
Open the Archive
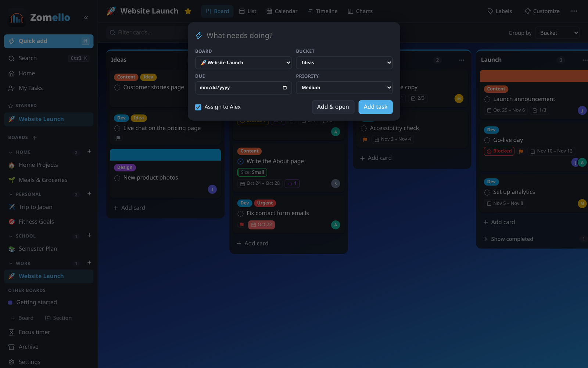(x=49, y=347)
